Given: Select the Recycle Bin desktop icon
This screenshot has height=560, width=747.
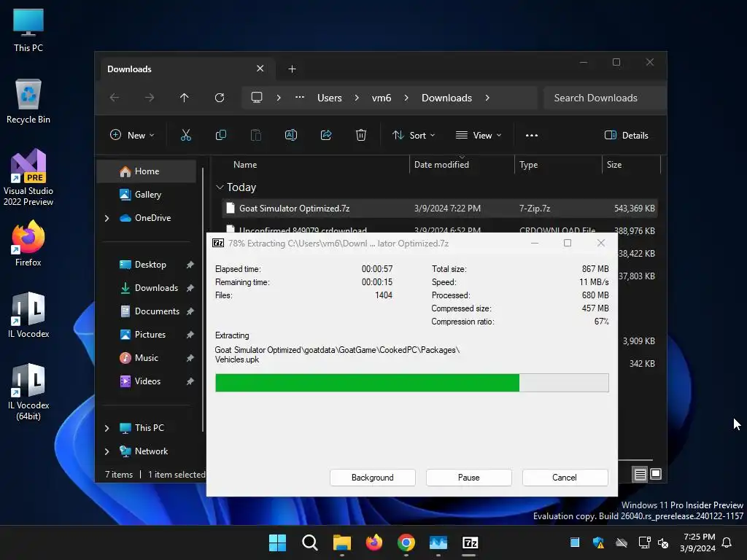Looking at the screenshot, I should coord(28,101).
